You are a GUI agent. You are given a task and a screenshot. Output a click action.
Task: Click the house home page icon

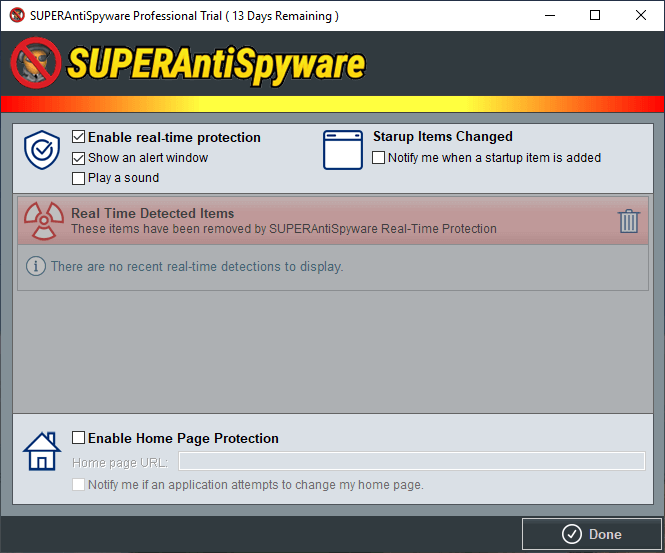click(x=42, y=451)
